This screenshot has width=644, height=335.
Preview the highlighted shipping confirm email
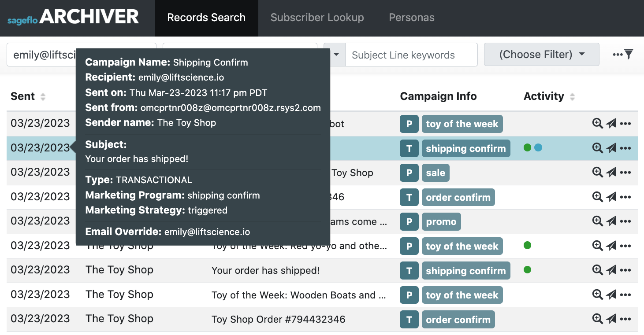tap(597, 148)
